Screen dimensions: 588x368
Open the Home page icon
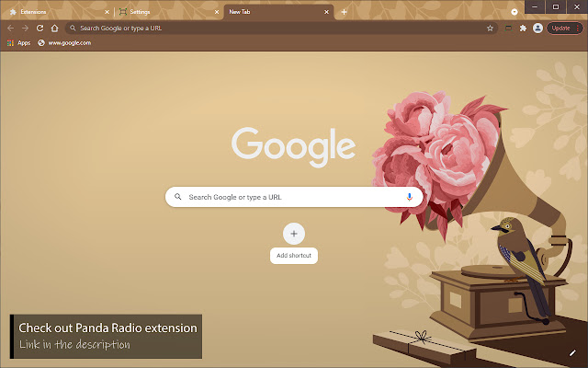click(55, 29)
